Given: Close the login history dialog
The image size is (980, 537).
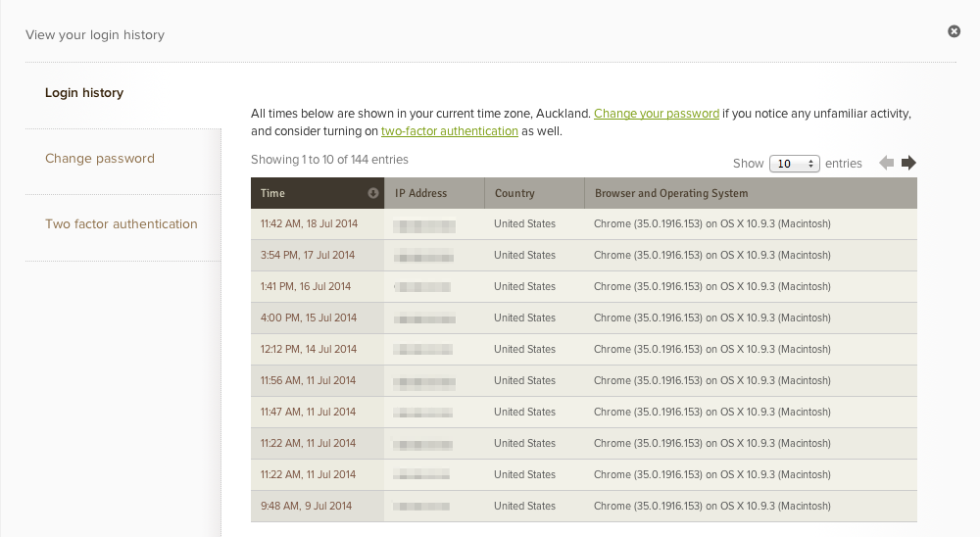Looking at the screenshot, I should (954, 31).
